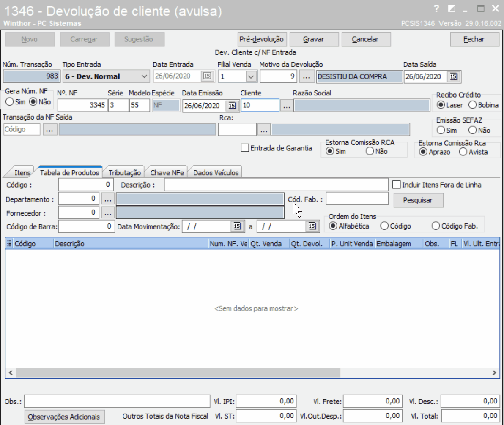Open the help question mark icon

(x=436, y=9)
